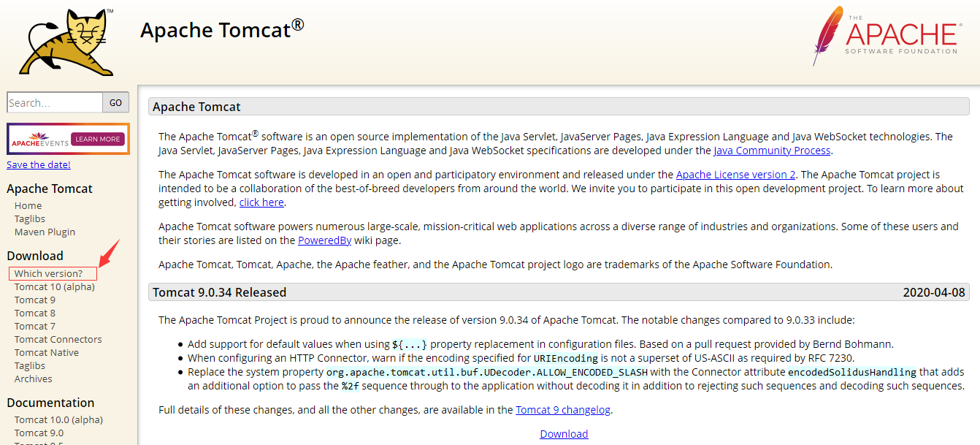Open Taglibs under Apache Tomcat section
Viewport: 980px width, 445px height.
(x=30, y=219)
